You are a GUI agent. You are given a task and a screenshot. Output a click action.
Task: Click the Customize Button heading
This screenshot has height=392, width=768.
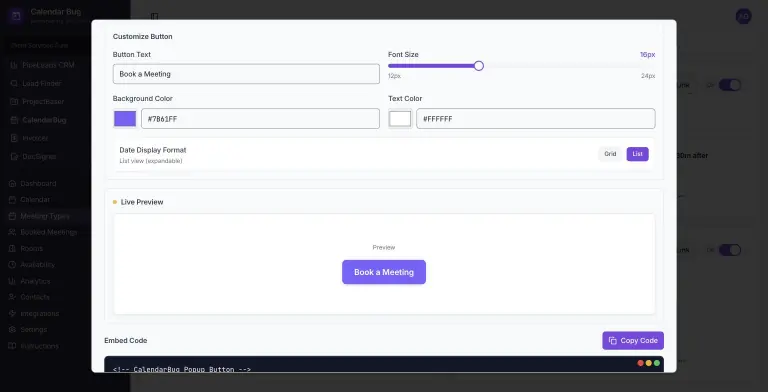(x=143, y=37)
